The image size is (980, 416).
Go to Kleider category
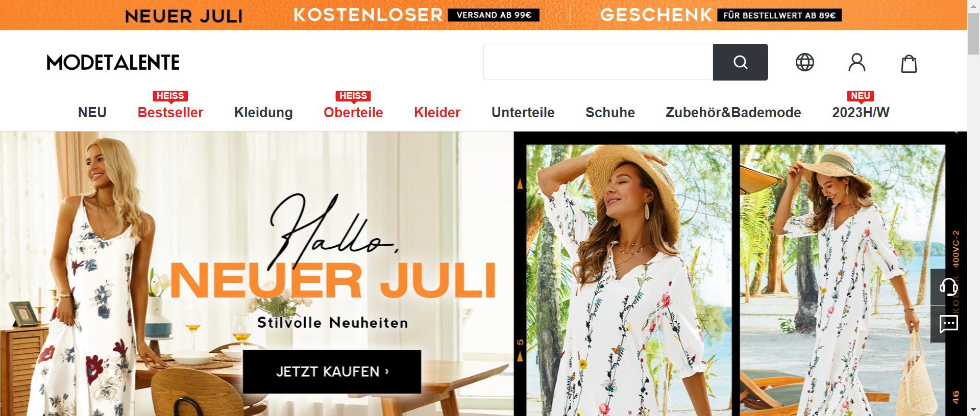[437, 112]
